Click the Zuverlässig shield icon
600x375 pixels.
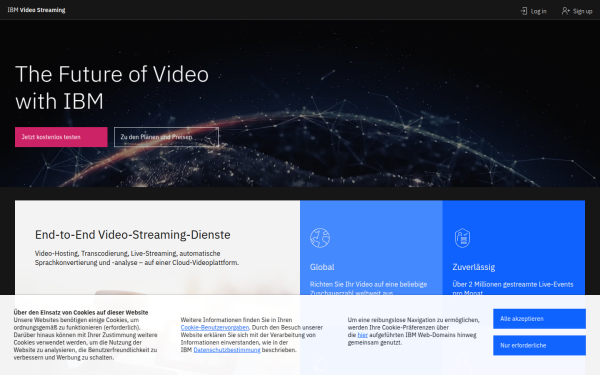coord(462,238)
